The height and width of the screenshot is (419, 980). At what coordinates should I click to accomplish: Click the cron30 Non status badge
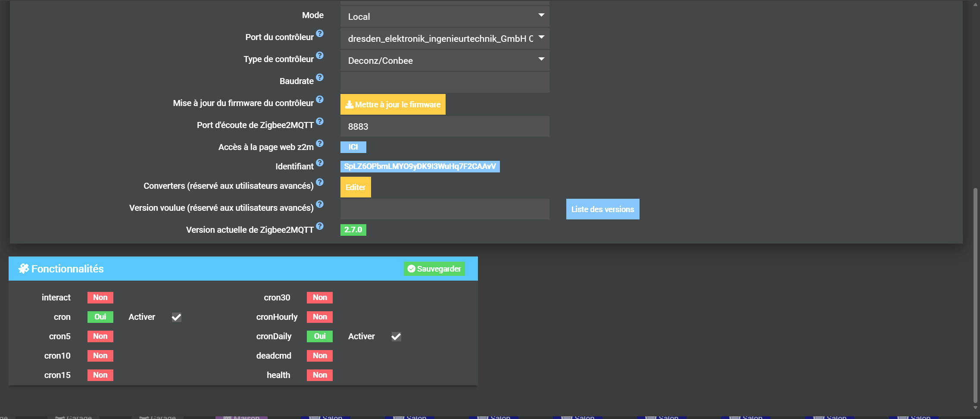click(320, 297)
